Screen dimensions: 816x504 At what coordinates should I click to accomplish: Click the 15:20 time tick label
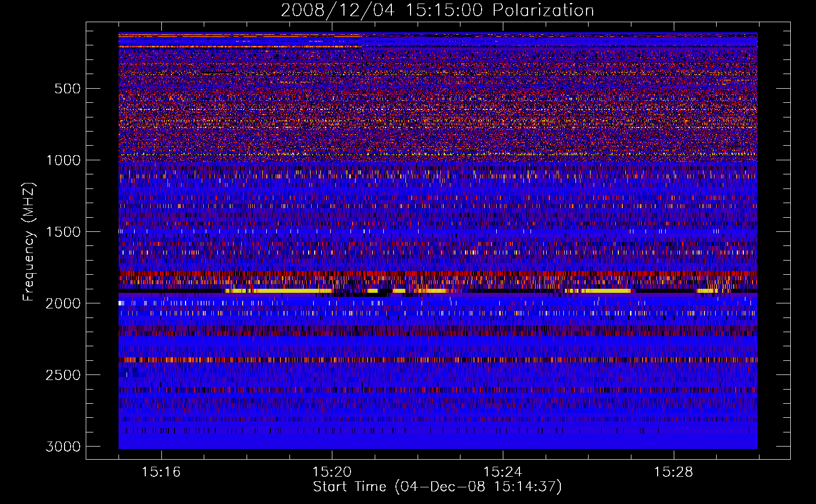click(x=332, y=472)
